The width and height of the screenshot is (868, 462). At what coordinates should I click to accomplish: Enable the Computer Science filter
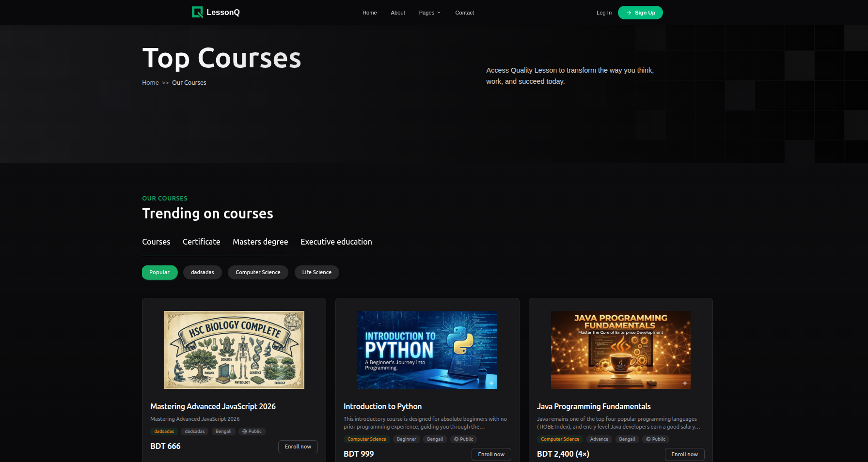coord(257,272)
